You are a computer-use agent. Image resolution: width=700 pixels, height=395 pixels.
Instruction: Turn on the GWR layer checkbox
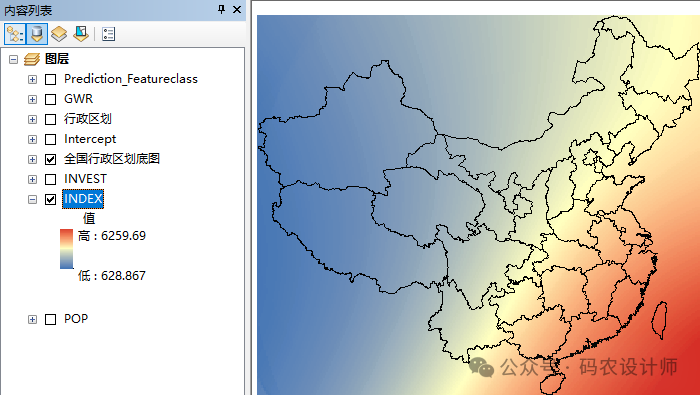[50, 99]
